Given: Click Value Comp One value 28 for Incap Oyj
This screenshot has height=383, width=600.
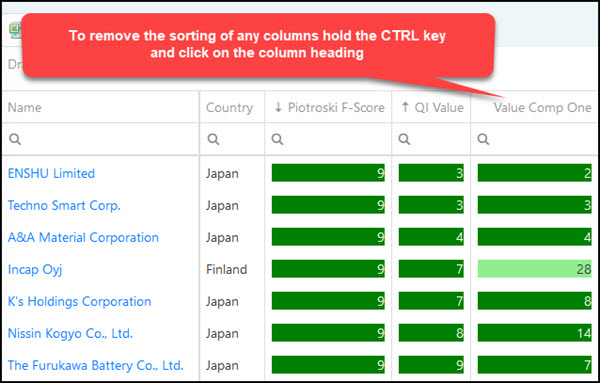Looking at the screenshot, I should pyautogui.click(x=535, y=269).
